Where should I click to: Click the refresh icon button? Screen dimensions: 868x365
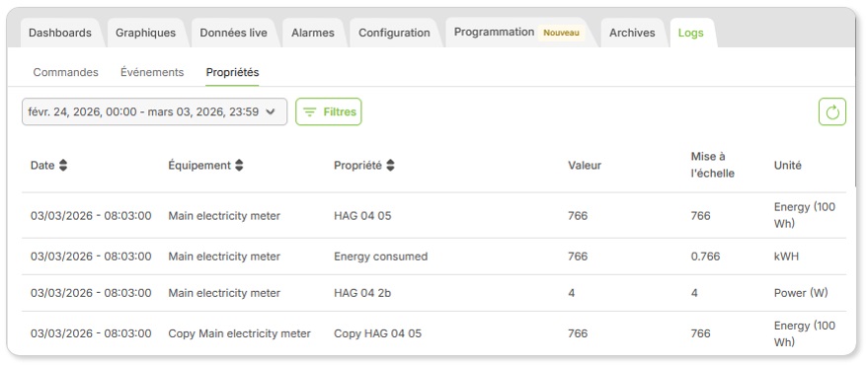click(832, 111)
